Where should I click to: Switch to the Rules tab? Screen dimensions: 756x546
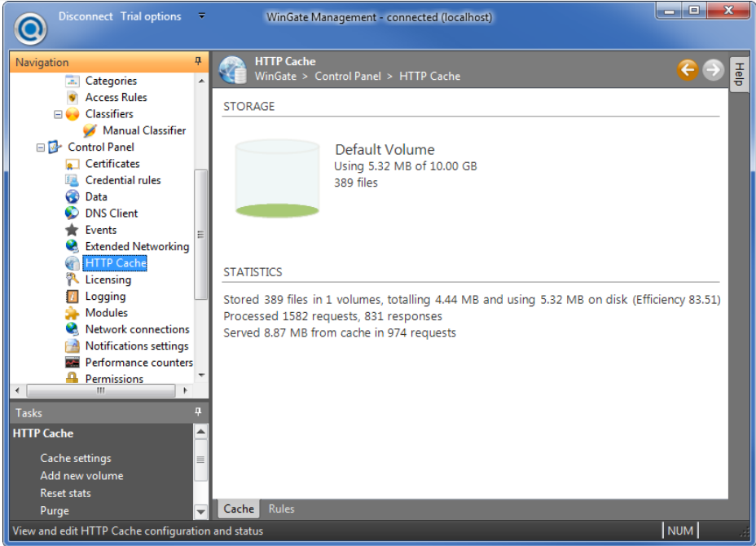pyautogui.click(x=282, y=509)
